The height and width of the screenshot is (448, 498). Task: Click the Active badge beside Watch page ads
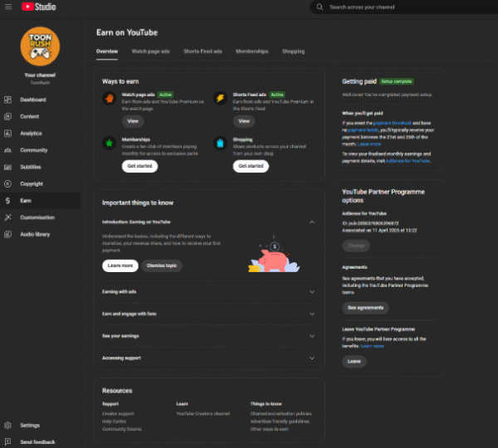165,95
